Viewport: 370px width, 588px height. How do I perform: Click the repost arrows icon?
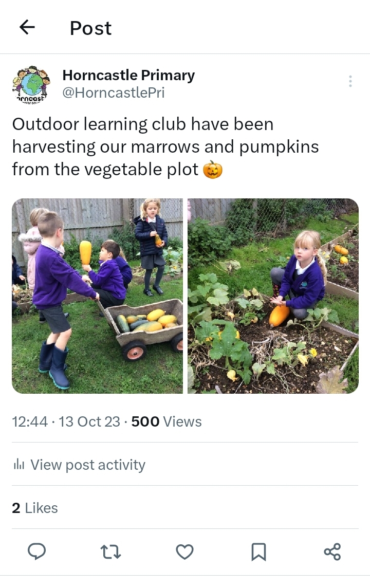110,552
